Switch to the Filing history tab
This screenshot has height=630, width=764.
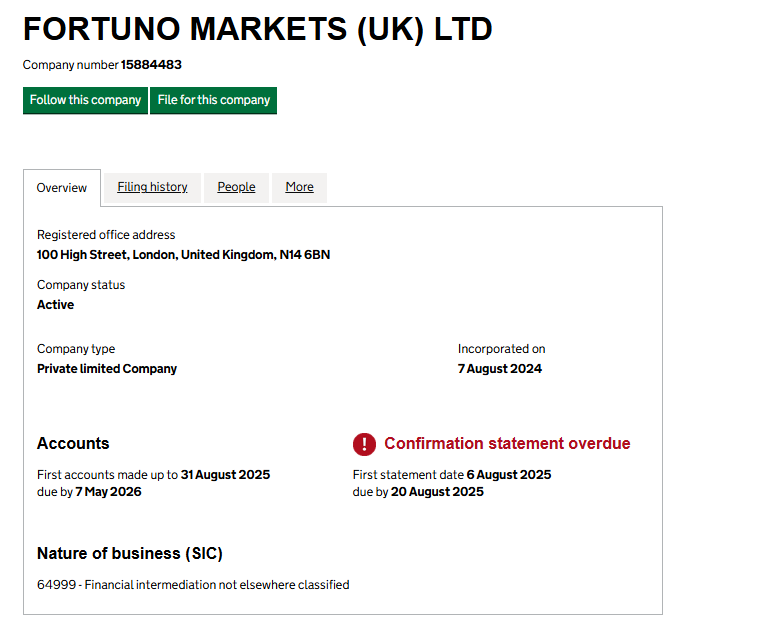click(x=152, y=187)
